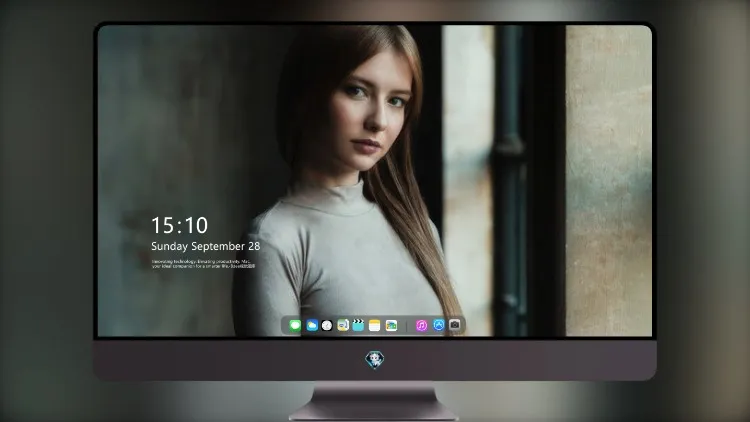Open the yellow Notes app

click(375, 325)
